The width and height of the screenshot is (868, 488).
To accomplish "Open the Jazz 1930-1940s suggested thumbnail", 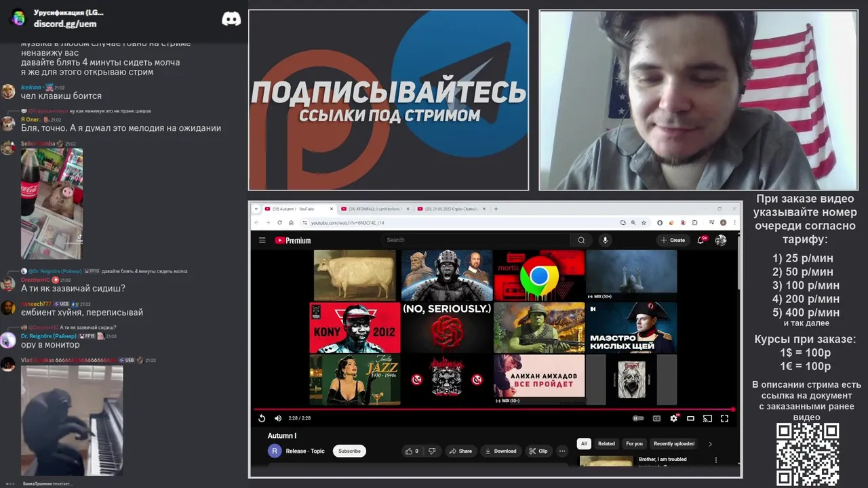I will [x=355, y=380].
